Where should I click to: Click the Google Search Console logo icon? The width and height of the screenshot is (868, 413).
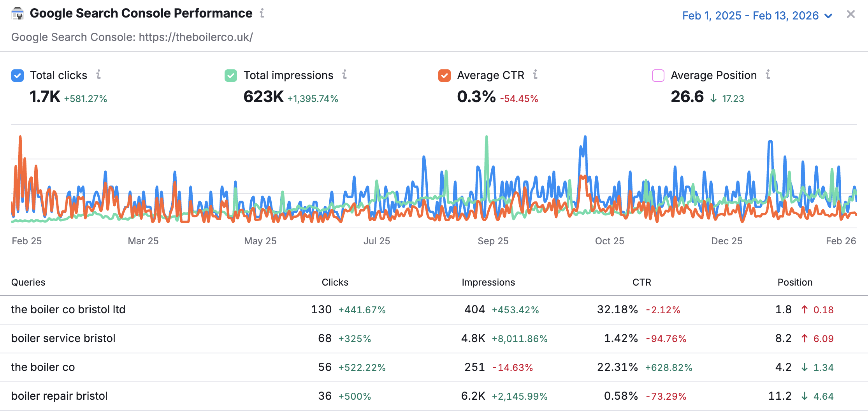[18, 14]
